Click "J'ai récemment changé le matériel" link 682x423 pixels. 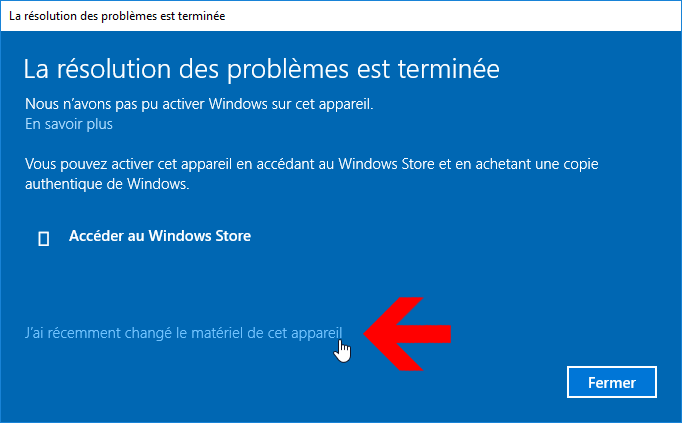coord(184,333)
